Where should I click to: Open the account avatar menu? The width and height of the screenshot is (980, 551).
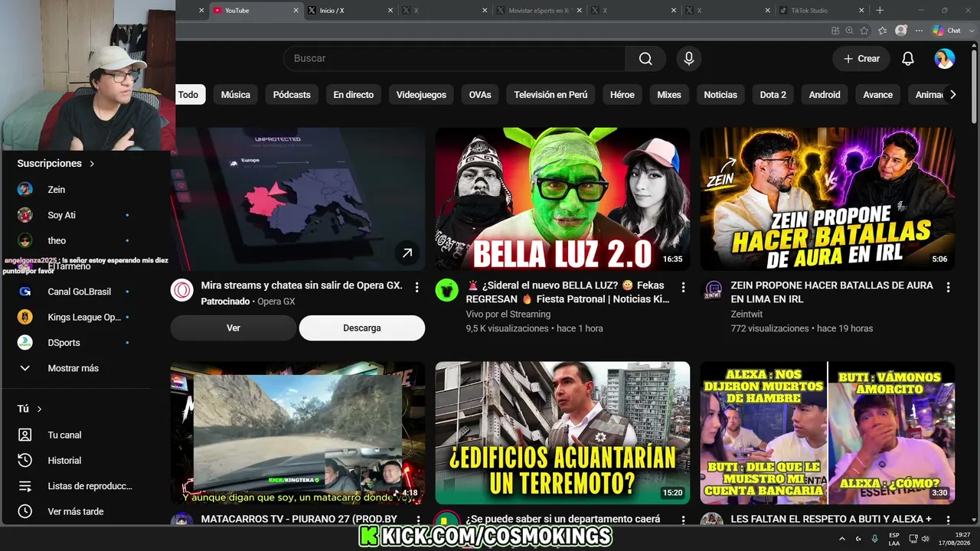point(945,59)
